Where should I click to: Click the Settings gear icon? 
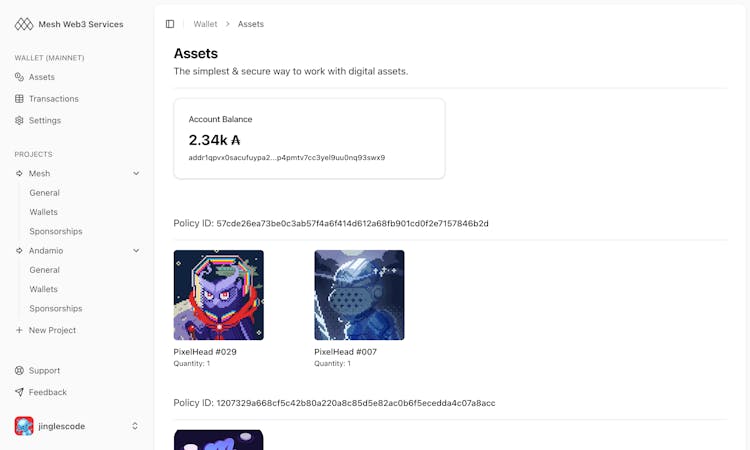(19, 121)
